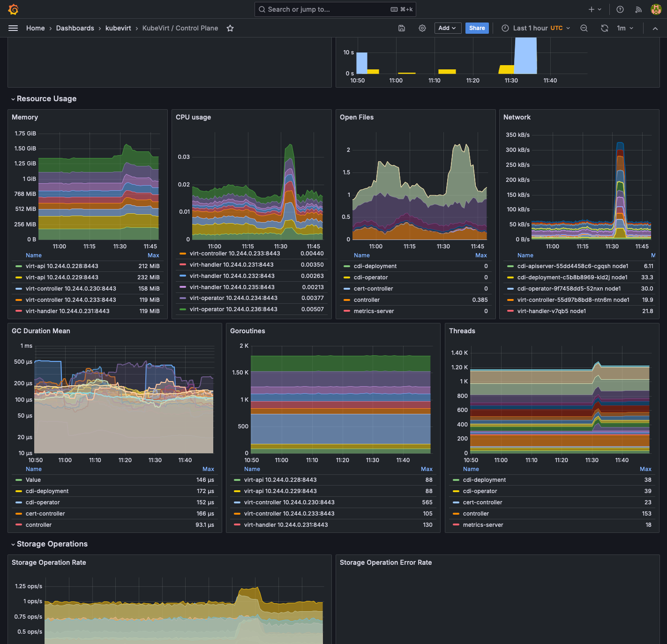Open the news RSS feed icon
The image size is (667, 644).
click(x=638, y=9)
